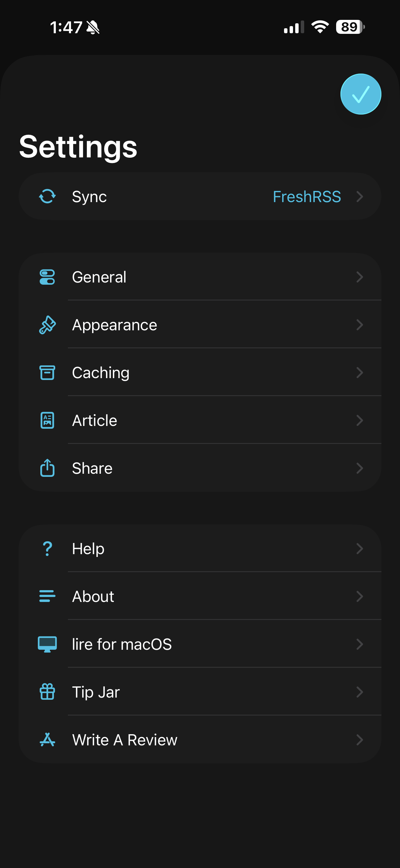Tap the Appearance paintbrush icon
The height and width of the screenshot is (868, 400).
point(47,325)
